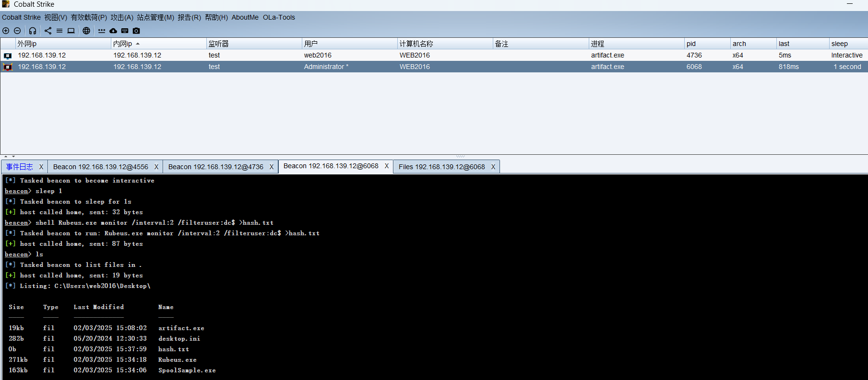Click the connect (plus circle) toolbar icon

[x=6, y=31]
